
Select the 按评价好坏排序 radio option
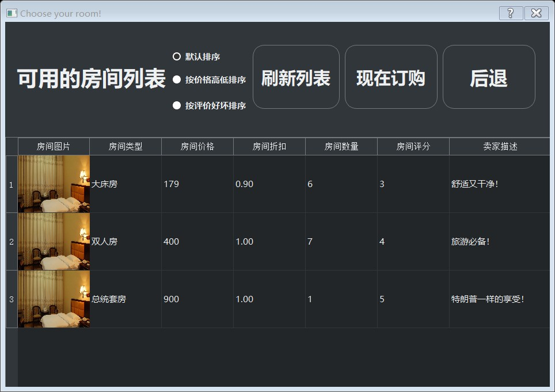(x=209, y=105)
